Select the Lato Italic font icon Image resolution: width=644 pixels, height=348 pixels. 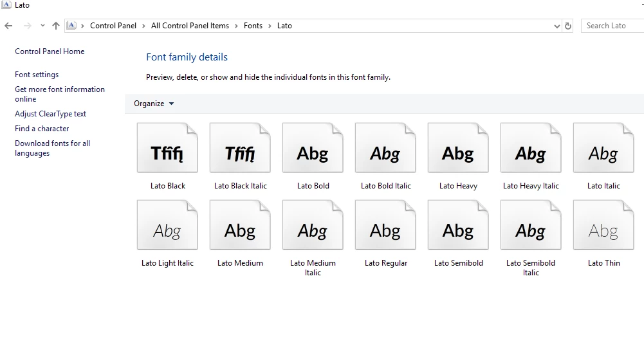point(603,148)
